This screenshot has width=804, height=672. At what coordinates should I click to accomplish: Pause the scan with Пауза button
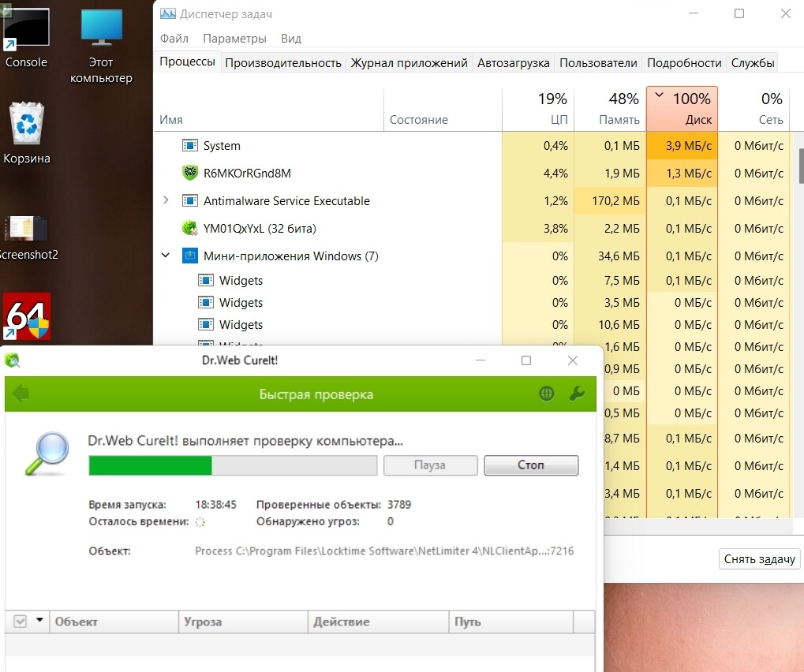430,465
